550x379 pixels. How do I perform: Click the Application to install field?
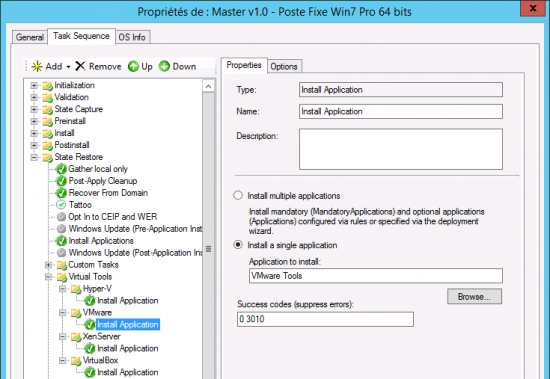376,276
